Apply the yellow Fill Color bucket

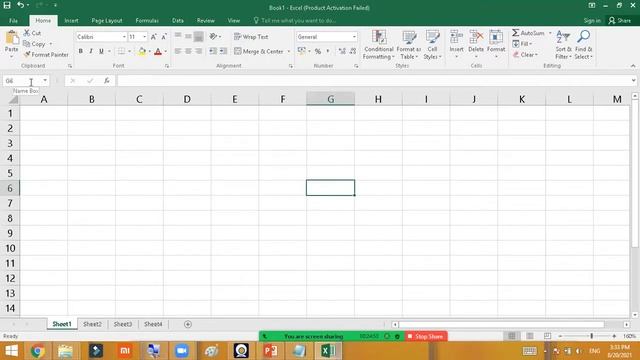point(142,51)
